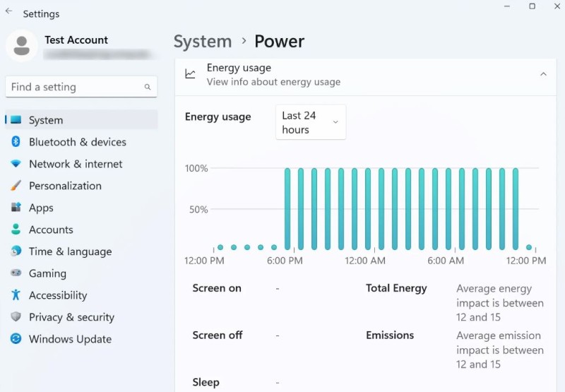This screenshot has height=392, width=565.
Task: Select Accounts in the sidebar
Action: (x=81, y=230)
